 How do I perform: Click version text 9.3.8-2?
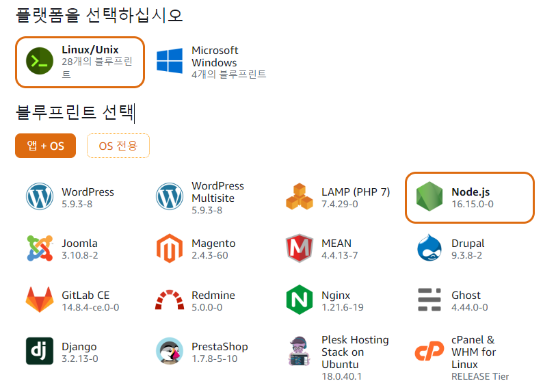pyautogui.click(x=466, y=255)
